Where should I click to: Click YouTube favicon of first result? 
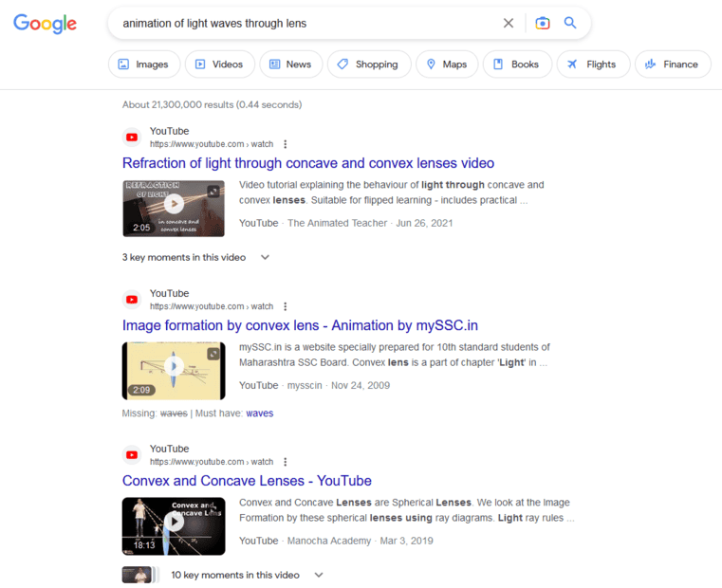(x=132, y=138)
